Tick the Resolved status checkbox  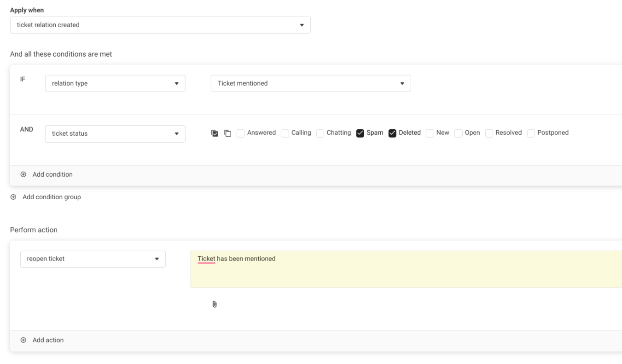pyautogui.click(x=489, y=133)
